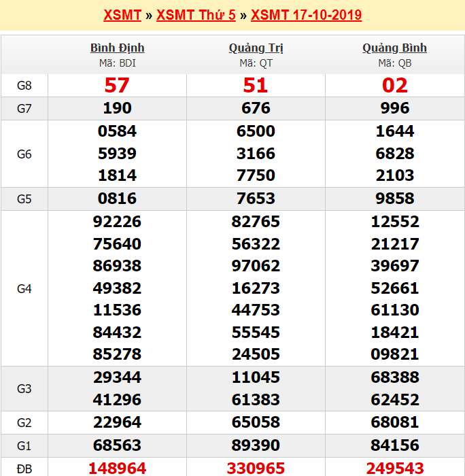
Task: Select the Mã: QB code text
Action: [394, 63]
